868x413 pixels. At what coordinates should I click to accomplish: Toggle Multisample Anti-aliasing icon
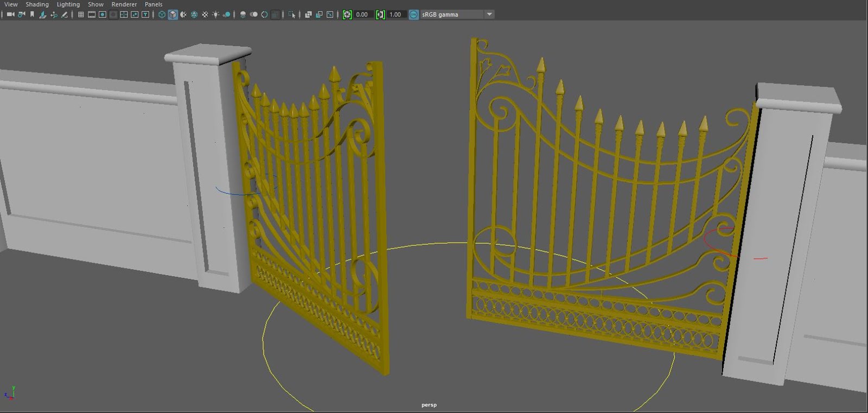pos(265,15)
